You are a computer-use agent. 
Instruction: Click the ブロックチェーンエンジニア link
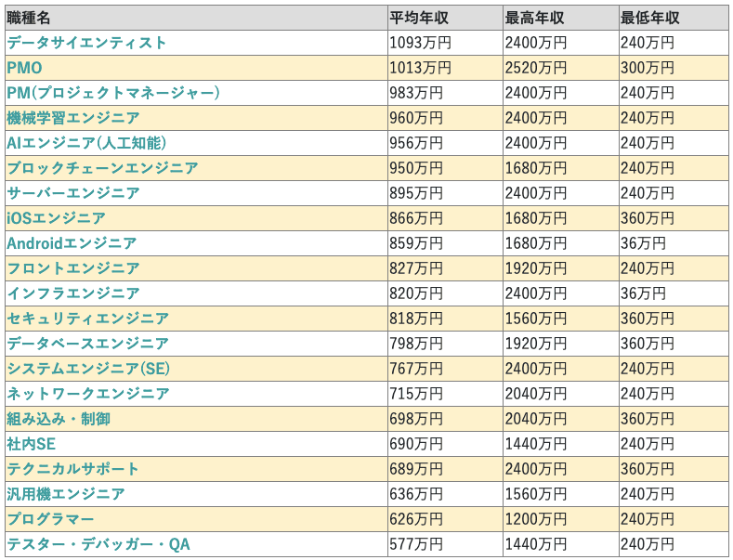pyautogui.click(x=102, y=168)
